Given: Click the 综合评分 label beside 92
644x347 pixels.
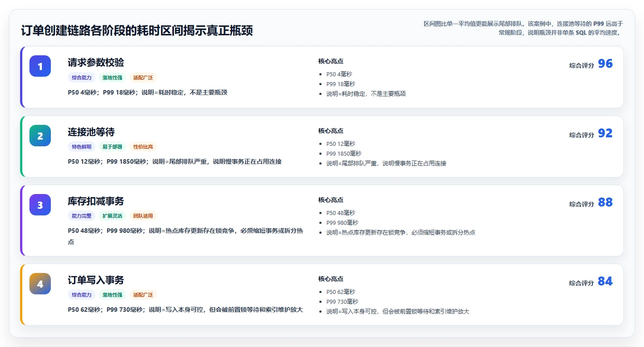Looking at the screenshot, I should 582,135.
